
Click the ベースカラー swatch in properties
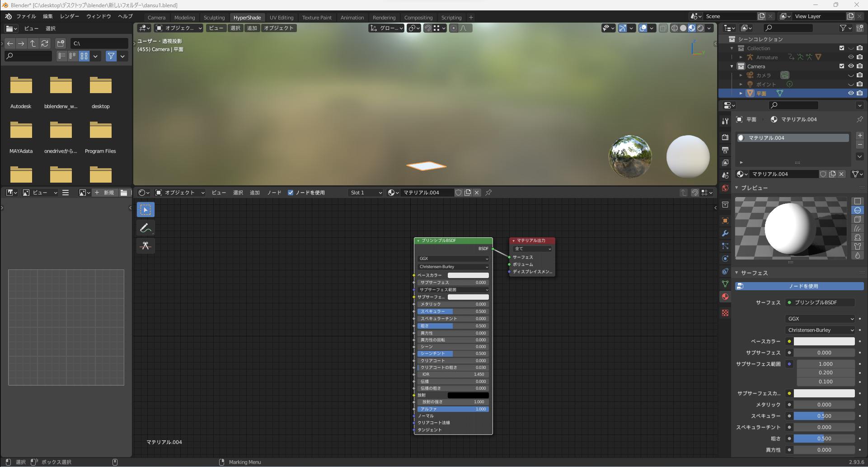pos(824,341)
